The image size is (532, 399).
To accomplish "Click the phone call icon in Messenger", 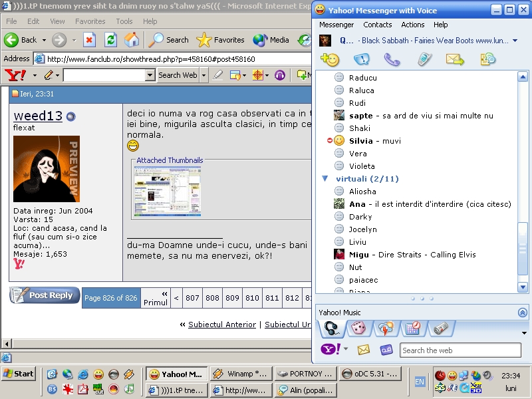I will pyautogui.click(x=392, y=59).
